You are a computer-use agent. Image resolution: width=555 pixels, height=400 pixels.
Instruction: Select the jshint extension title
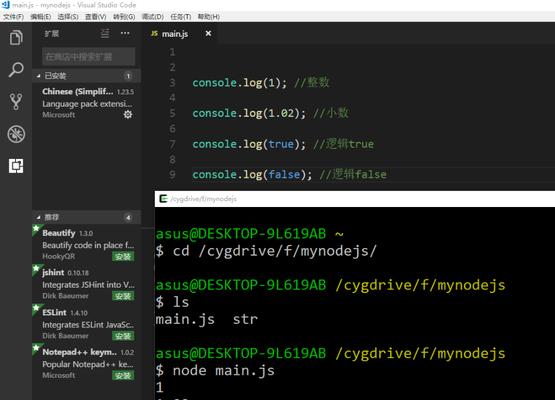coord(53,273)
